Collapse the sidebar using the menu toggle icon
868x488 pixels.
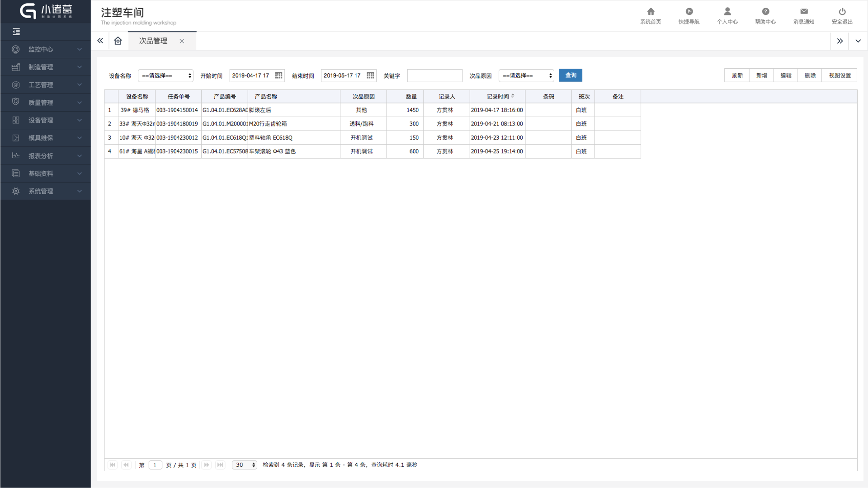tap(16, 32)
